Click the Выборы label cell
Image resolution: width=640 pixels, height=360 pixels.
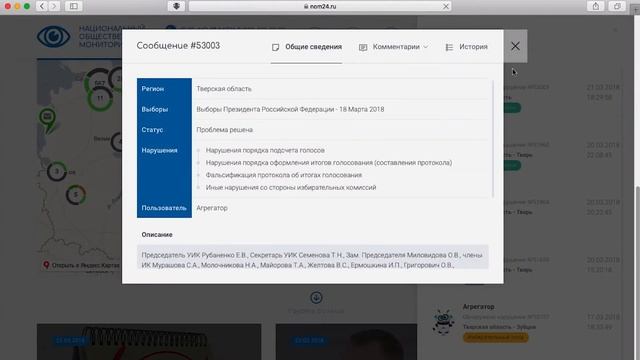click(164, 109)
